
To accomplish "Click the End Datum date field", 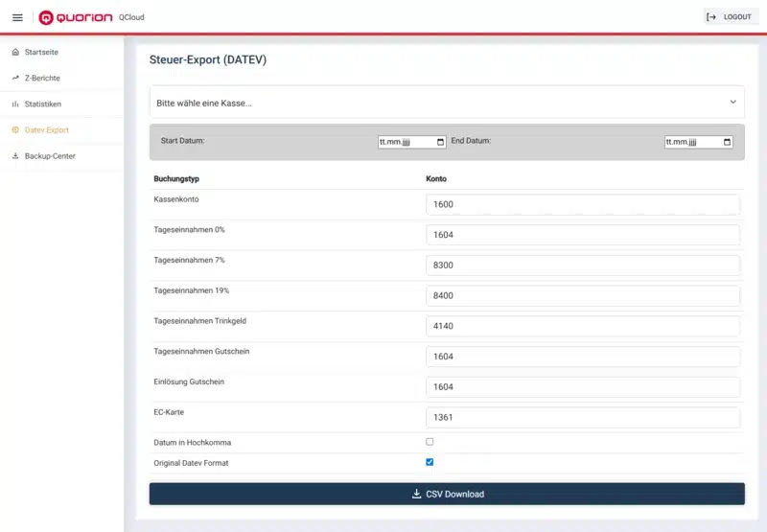I will 699,142.
